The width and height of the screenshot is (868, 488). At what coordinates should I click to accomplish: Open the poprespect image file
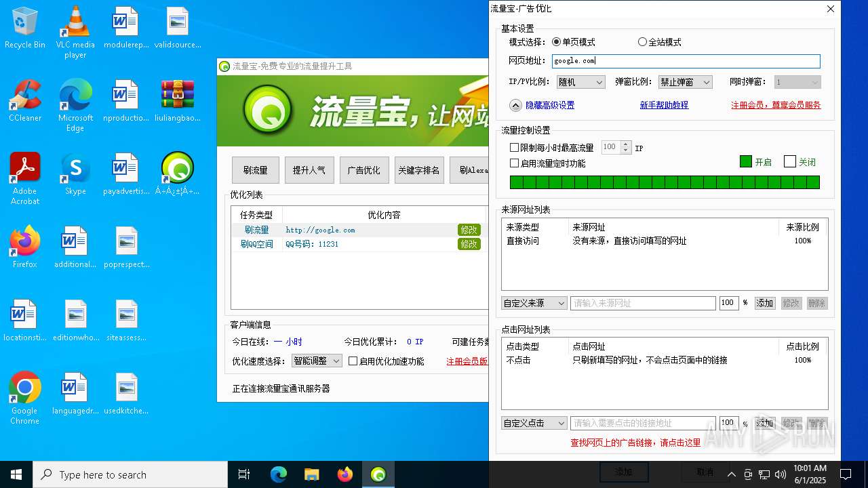pos(126,247)
